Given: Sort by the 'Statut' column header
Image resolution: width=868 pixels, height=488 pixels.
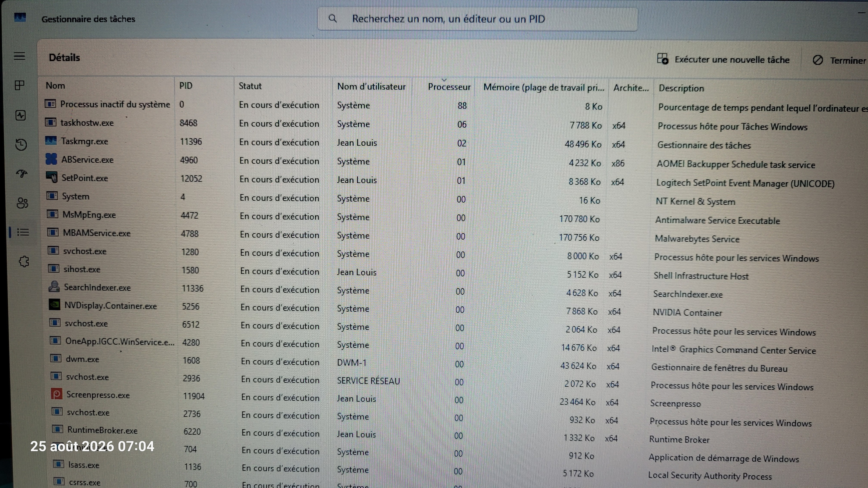Looking at the screenshot, I should point(250,86).
